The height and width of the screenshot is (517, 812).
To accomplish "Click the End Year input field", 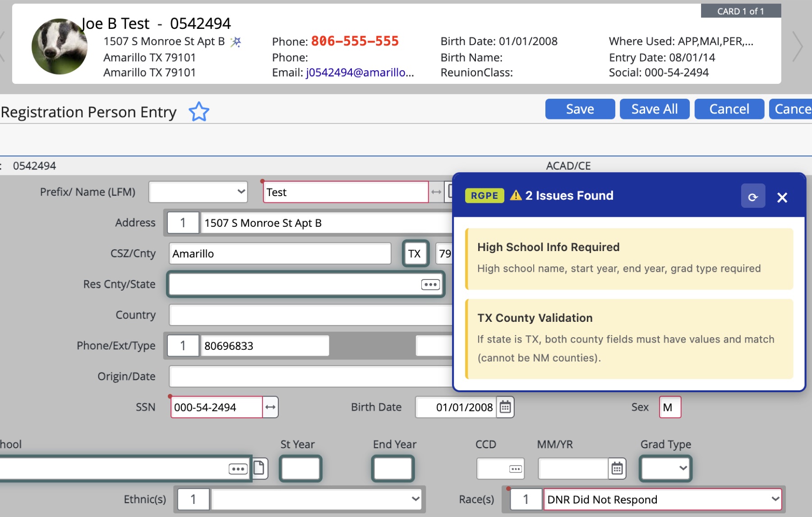I will (x=393, y=469).
